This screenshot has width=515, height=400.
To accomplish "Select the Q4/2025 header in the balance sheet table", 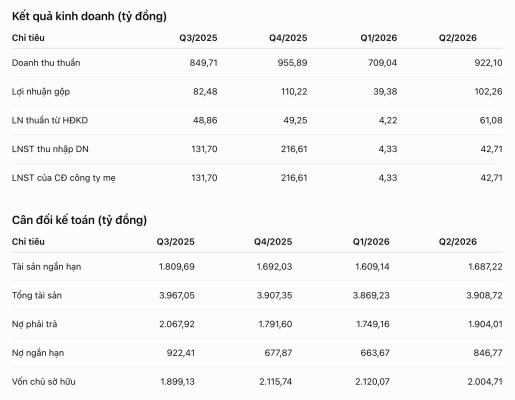I will (273, 242).
